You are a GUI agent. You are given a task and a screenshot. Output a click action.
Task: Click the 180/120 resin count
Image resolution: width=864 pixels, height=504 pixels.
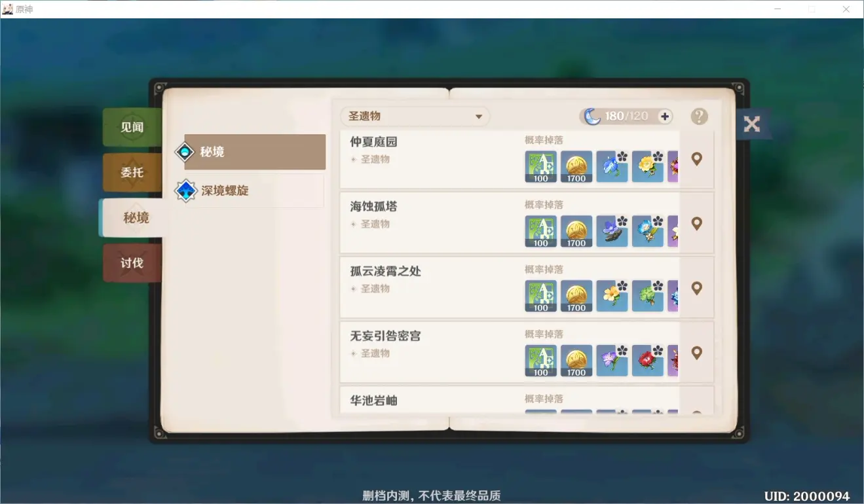point(626,117)
